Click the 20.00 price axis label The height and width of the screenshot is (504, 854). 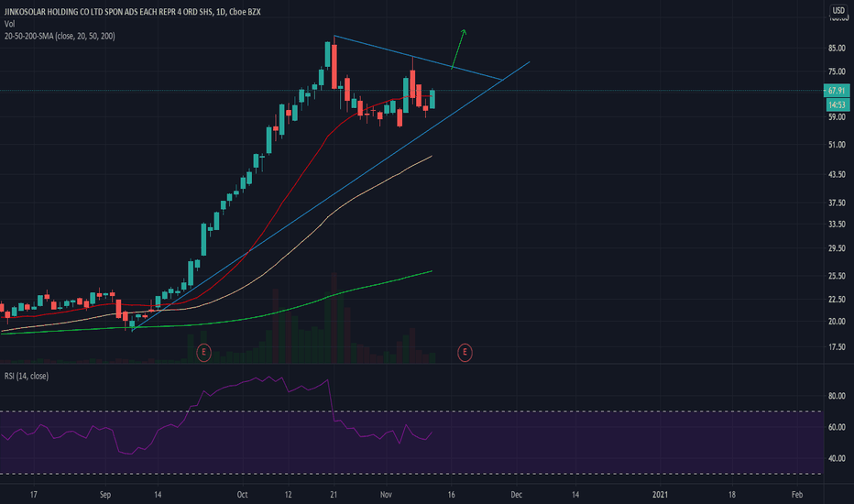click(x=837, y=322)
